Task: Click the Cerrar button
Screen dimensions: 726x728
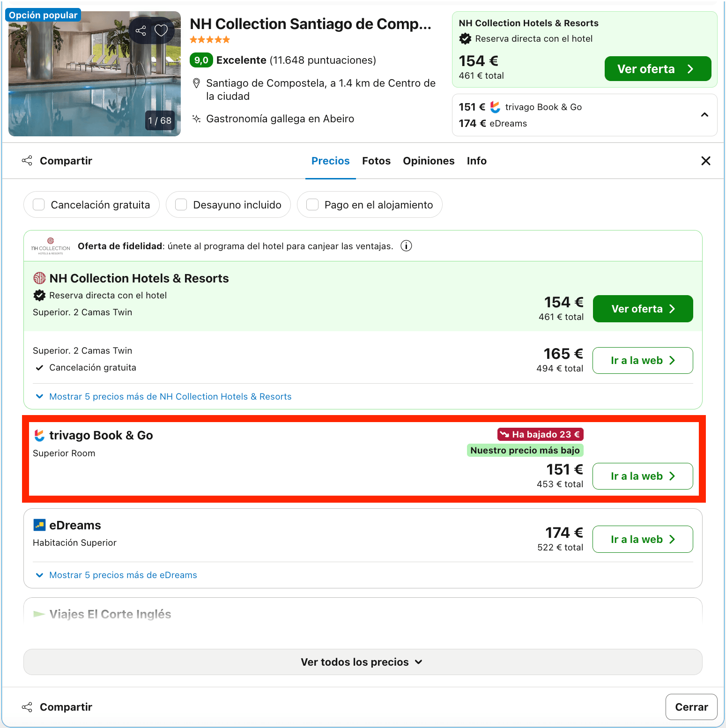Action: pos(691,707)
